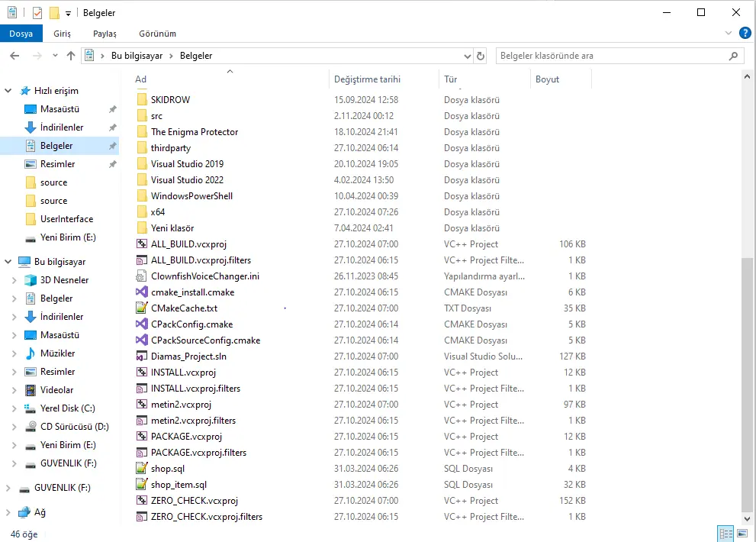Select WindowsPowerShell folder row
Image resolution: width=756 pixels, height=542 pixels.
362,196
